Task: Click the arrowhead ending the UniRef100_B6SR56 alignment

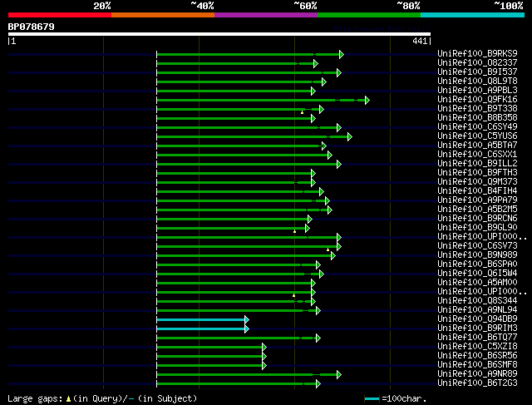Action: [264, 357]
